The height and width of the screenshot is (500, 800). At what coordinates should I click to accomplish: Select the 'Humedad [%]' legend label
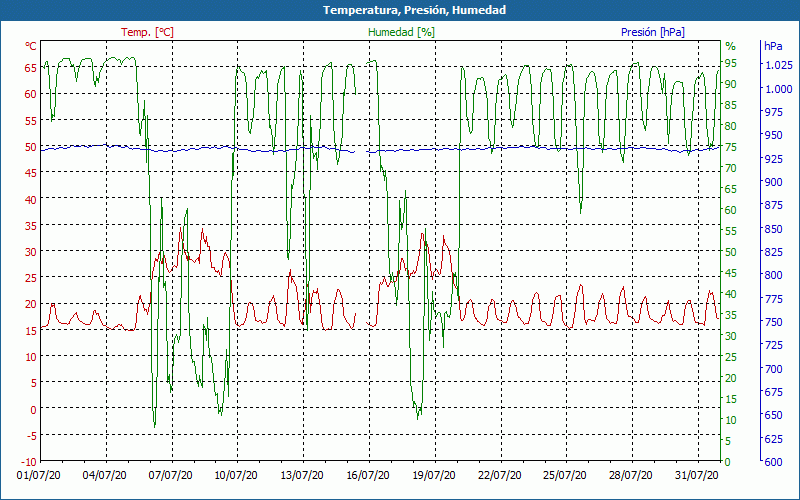(402, 32)
